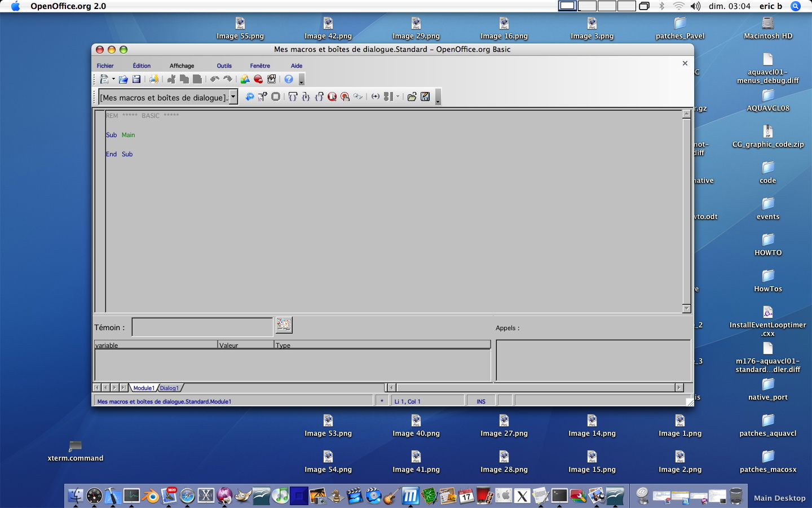Click 'Li 1, Col 1' in status bar
The image size is (812, 508).
pos(407,401)
